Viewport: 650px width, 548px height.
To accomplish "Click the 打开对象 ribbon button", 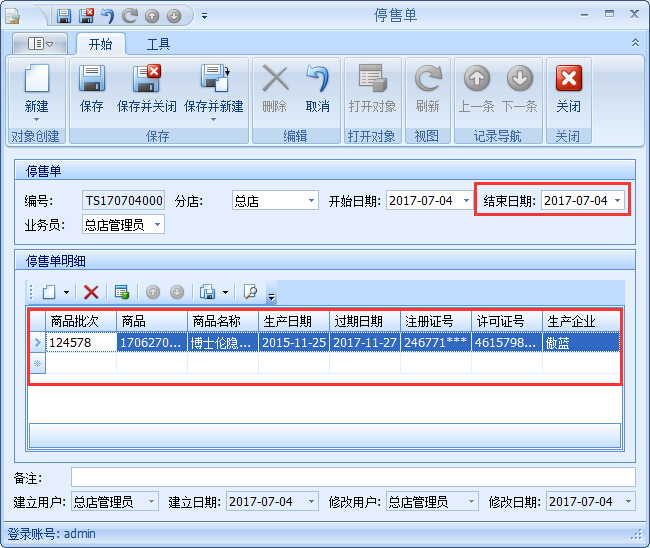I will pos(372,90).
